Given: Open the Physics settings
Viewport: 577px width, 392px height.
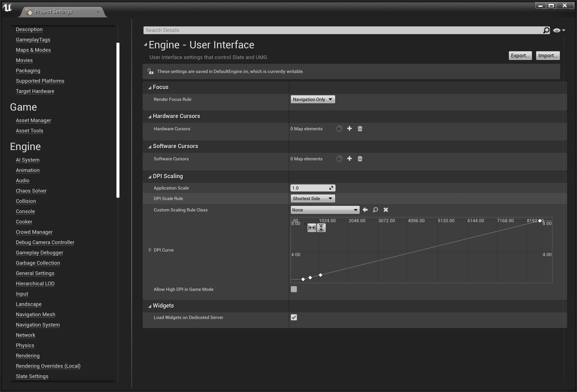Looking at the screenshot, I should click(x=25, y=345).
